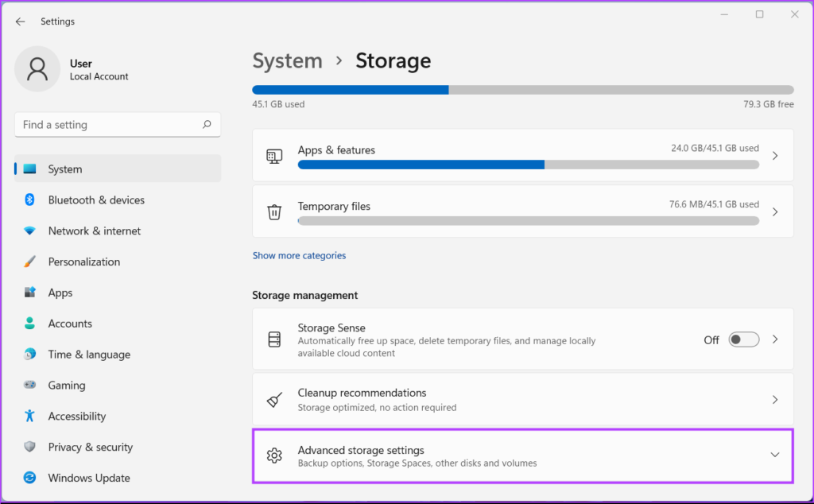This screenshot has width=814, height=504.
Task: Click the Windows Update sync icon
Action: point(30,479)
